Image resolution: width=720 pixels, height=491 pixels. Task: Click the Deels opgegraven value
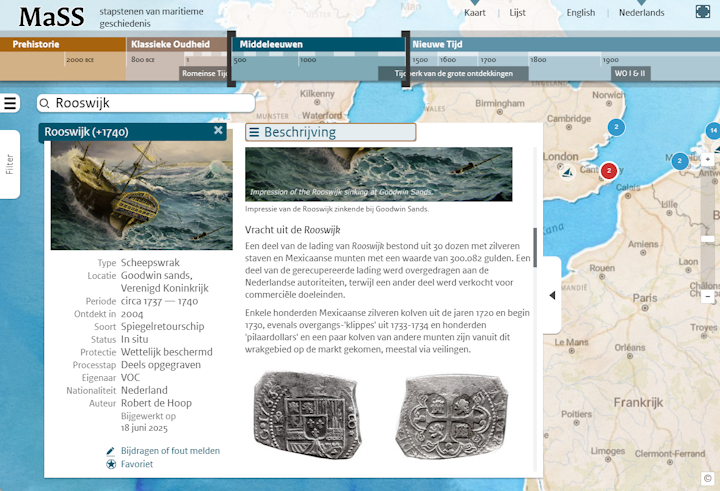click(161, 365)
